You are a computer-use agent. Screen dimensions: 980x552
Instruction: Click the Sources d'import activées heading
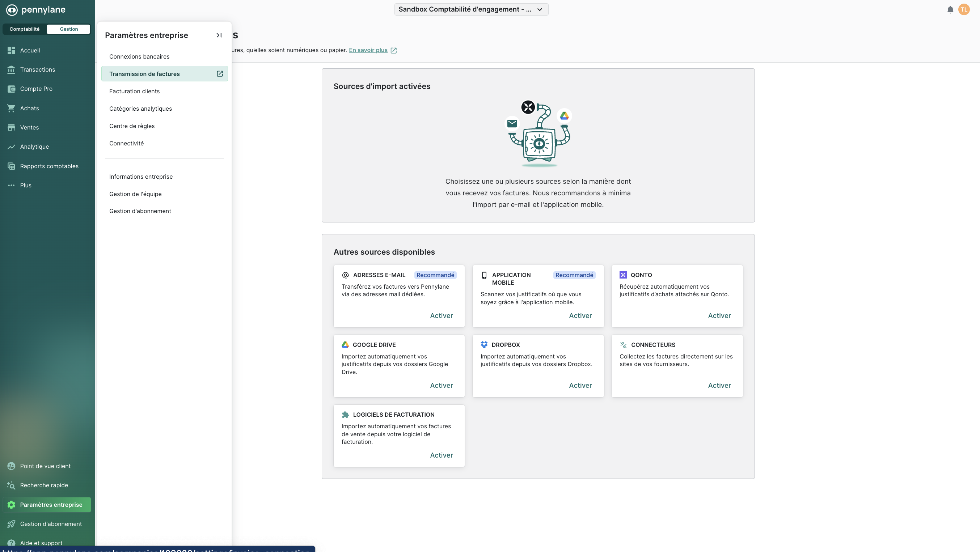tap(382, 86)
